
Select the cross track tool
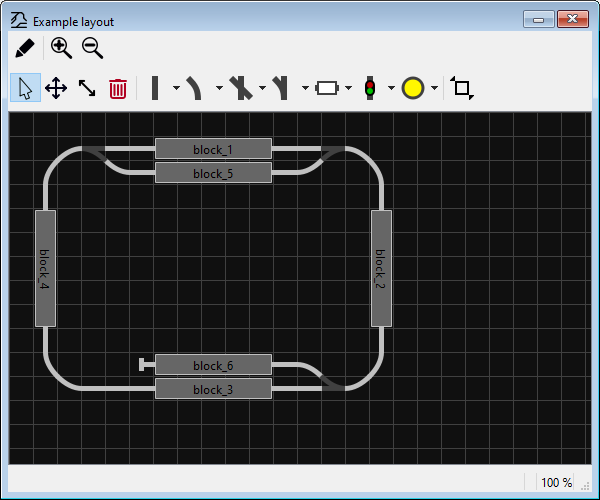pyautogui.click(x=239, y=88)
